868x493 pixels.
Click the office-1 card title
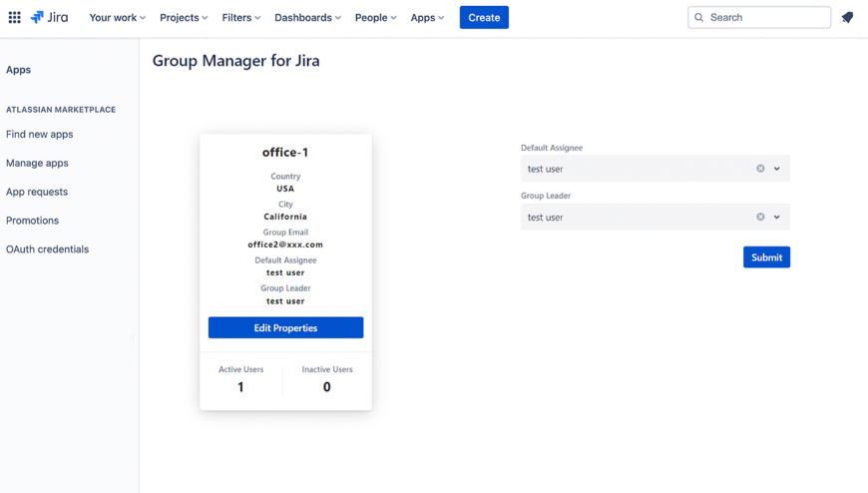click(x=285, y=153)
